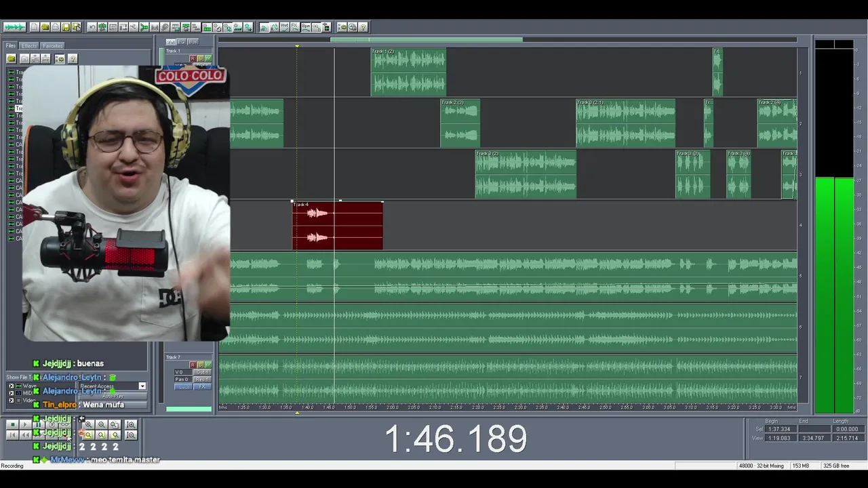Click the Wet envelope toolbar icon
Viewport: 868px width, 488px height.
click(x=284, y=27)
